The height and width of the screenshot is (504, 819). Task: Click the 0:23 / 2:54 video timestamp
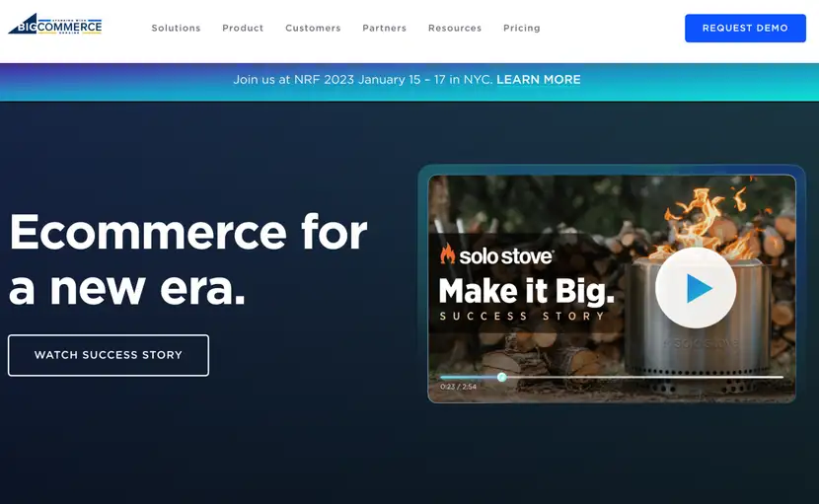(458, 387)
